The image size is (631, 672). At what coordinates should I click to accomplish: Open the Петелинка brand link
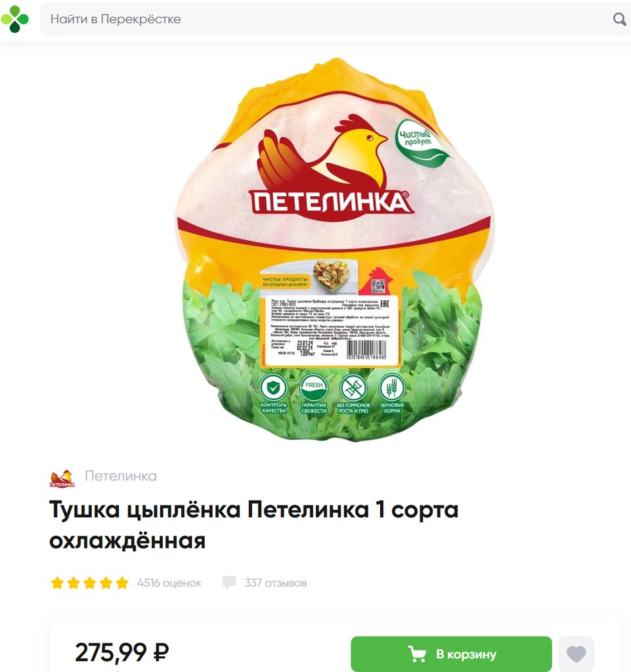(x=121, y=476)
